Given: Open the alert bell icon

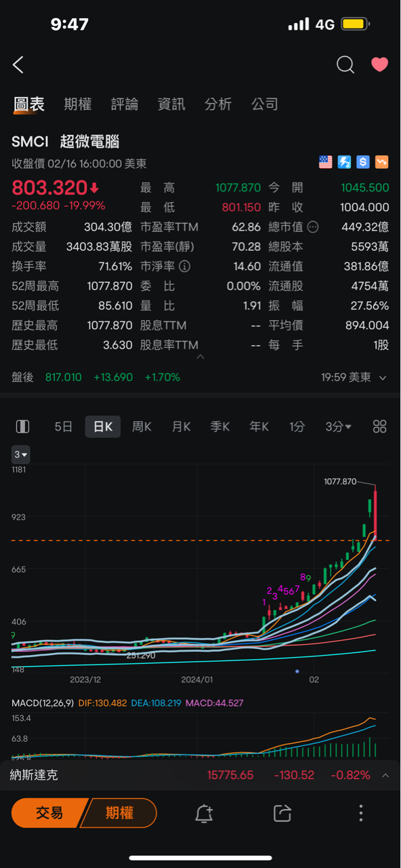Looking at the screenshot, I should [x=204, y=813].
